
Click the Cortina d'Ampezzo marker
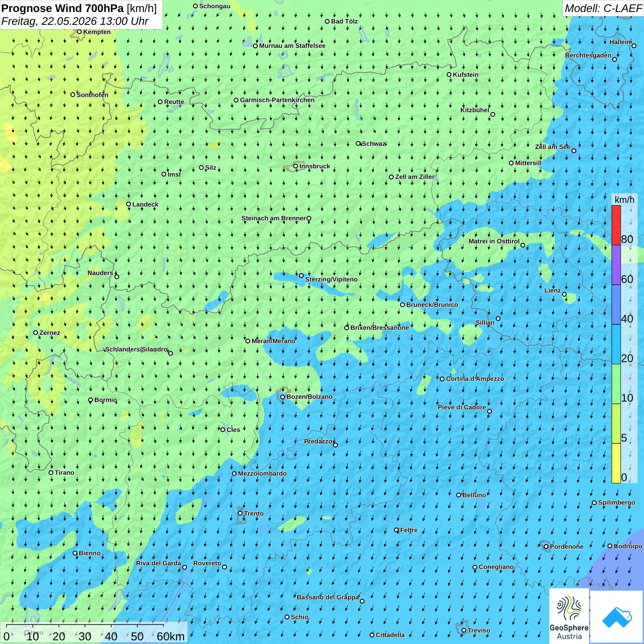tap(442, 379)
